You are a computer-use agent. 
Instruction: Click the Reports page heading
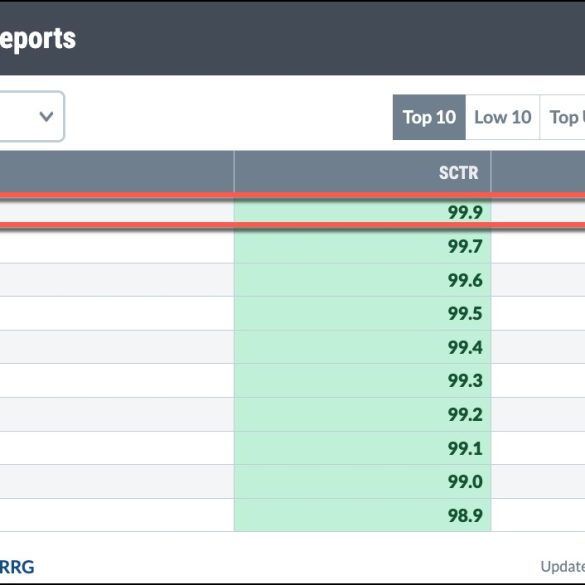click(38, 39)
